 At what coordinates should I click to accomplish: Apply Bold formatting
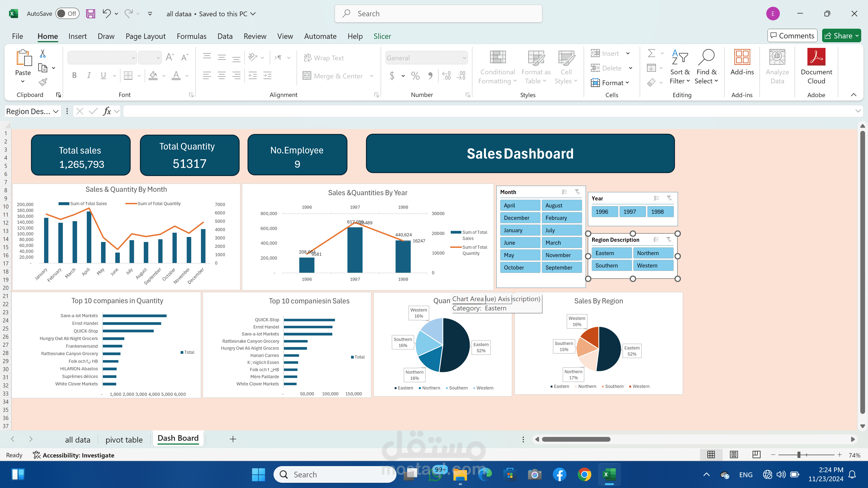coord(74,75)
